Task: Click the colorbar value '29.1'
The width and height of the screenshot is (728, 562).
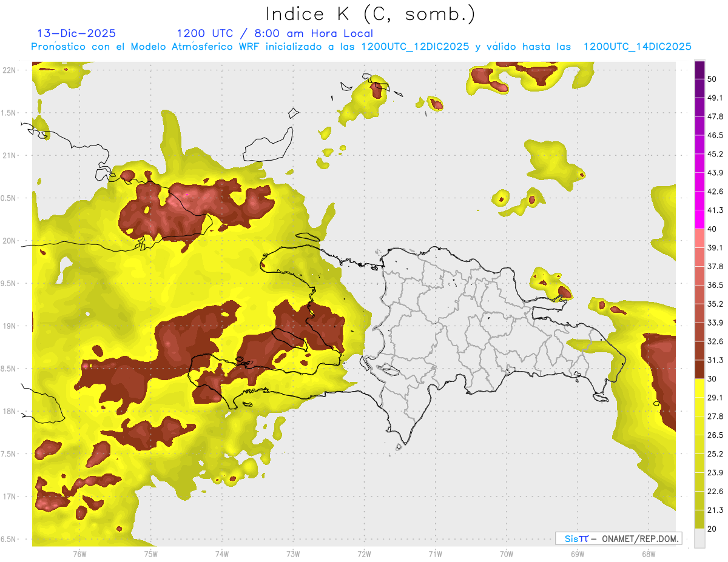Action: [715, 398]
